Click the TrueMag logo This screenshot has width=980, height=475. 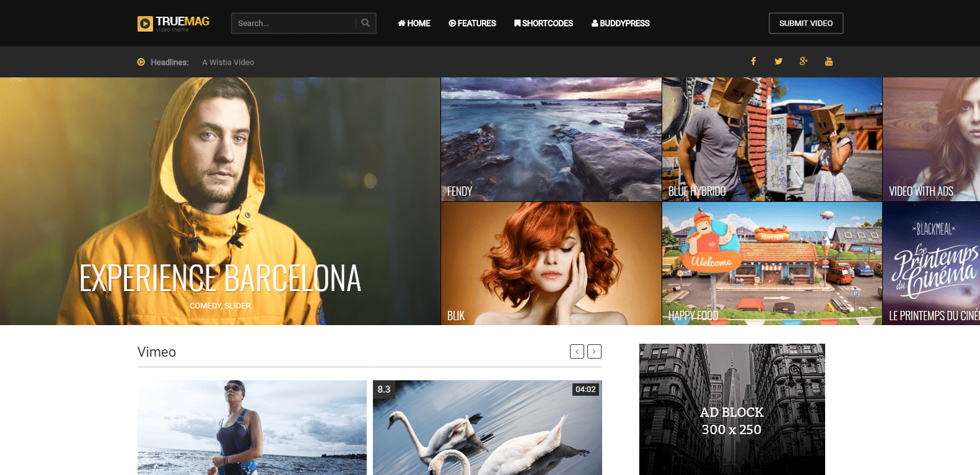[x=173, y=24]
